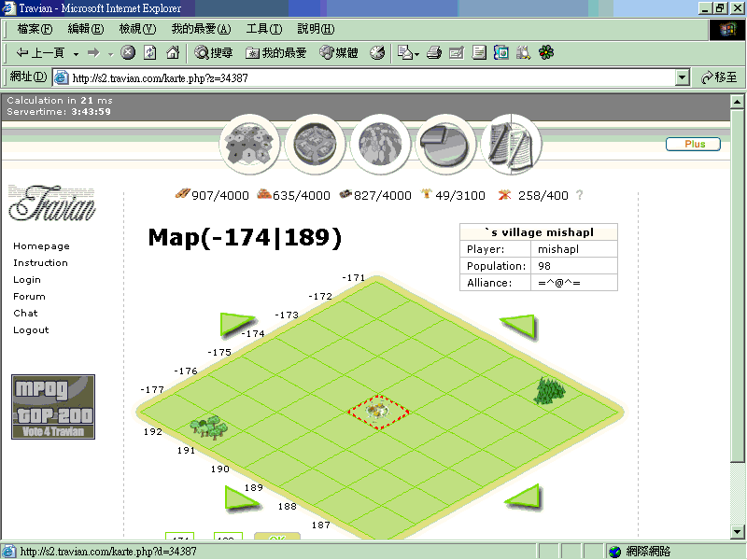Open the village center buildings icon
Viewport: 747px width, 560px height.
315,145
